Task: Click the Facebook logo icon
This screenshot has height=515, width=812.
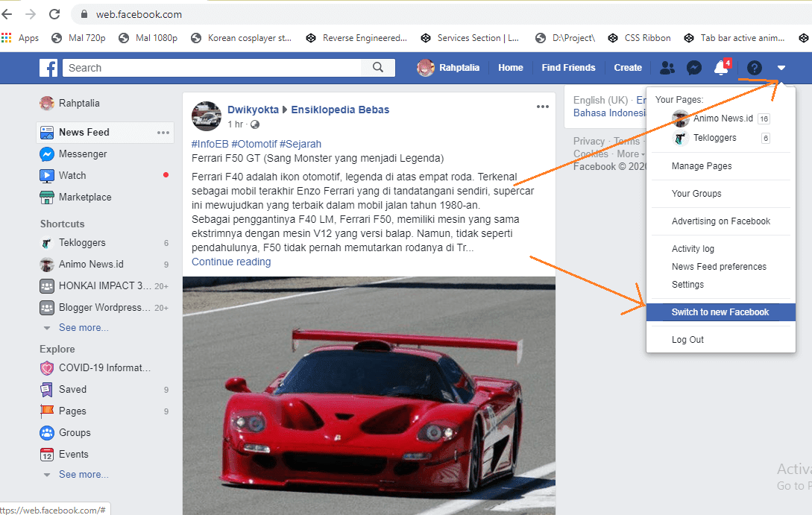Action: 48,68
